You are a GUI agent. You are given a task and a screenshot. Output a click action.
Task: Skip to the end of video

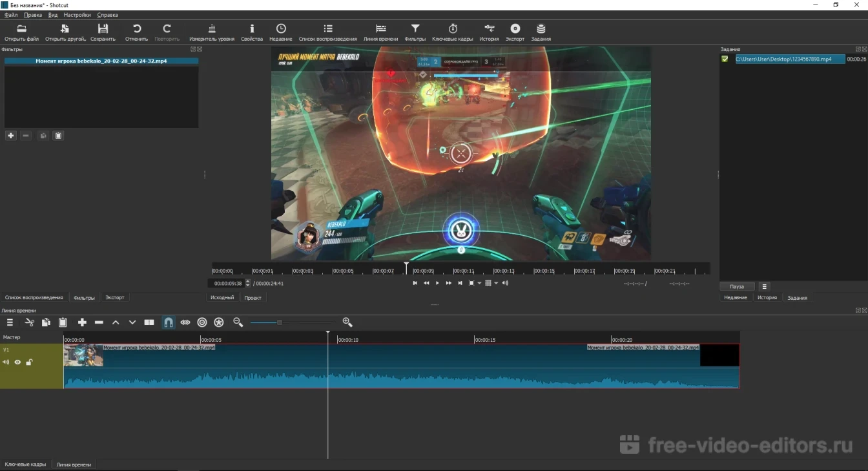[x=460, y=283]
